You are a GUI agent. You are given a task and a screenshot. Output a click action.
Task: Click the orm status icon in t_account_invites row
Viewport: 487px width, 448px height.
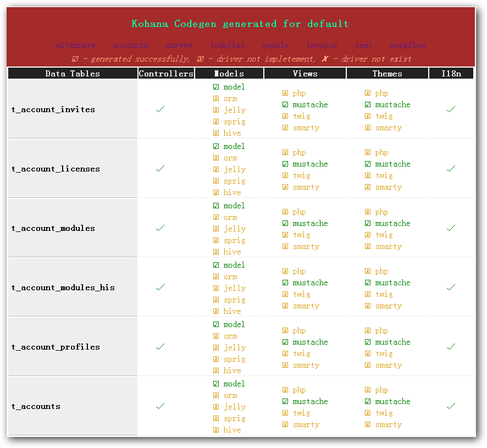[216, 98]
